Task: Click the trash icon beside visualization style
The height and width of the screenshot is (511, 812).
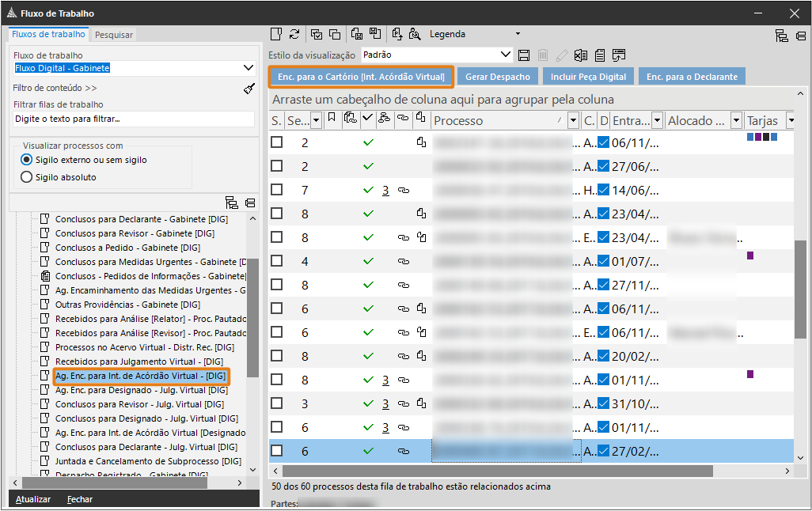Action: pos(543,55)
